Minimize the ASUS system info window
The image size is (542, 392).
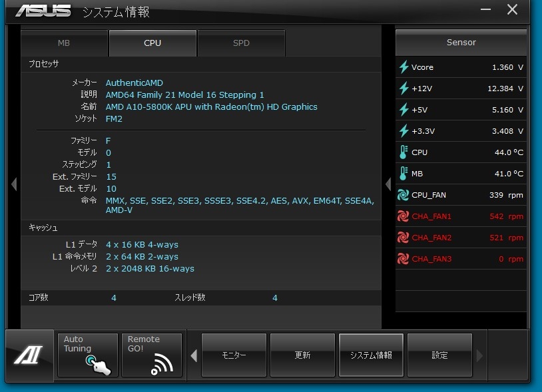point(485,9)
